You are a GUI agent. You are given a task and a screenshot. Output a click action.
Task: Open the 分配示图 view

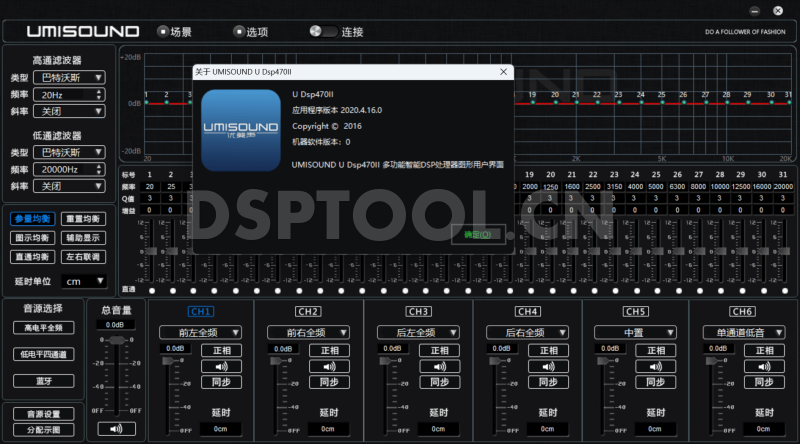click(x=44, y=430)
